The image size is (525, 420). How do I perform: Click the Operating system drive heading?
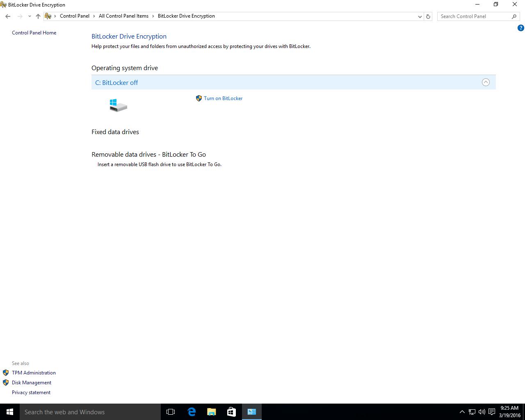click(x=125, y=68)
